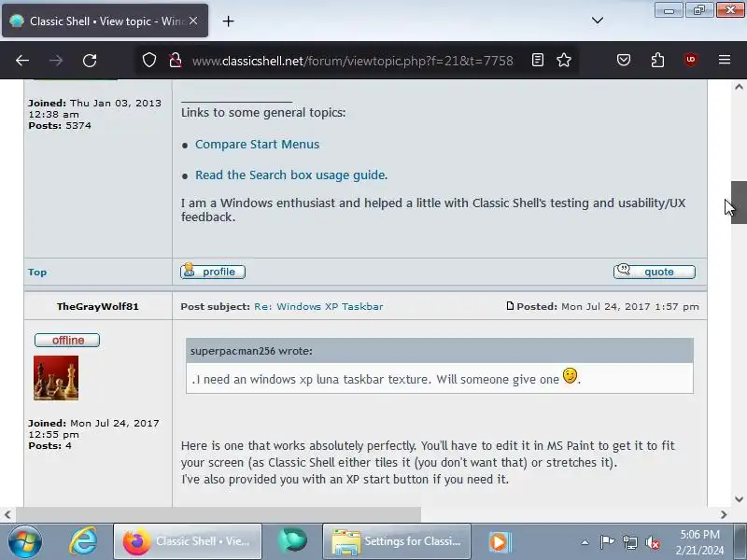Open a new browser tab

point(228,21)
